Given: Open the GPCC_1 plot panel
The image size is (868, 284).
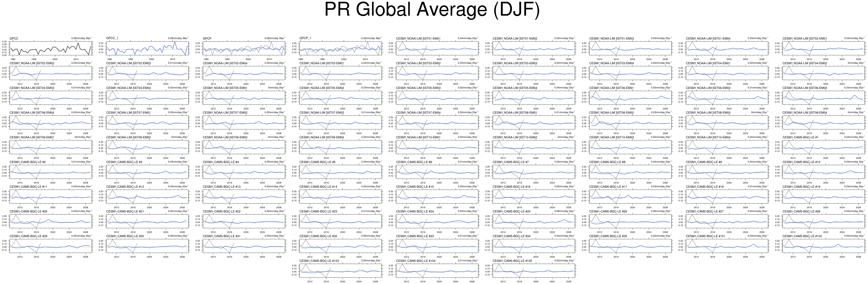Looking at the screenshot, I should coord(147,48).
